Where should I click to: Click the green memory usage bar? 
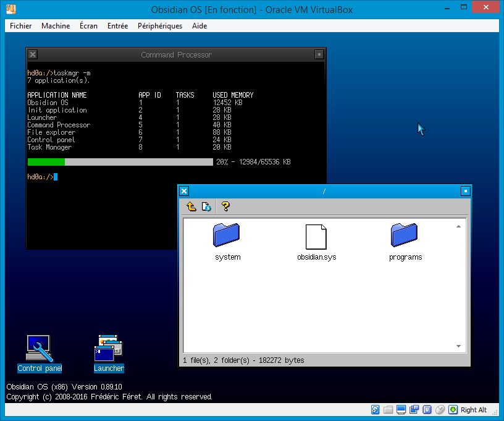point(46,162)
